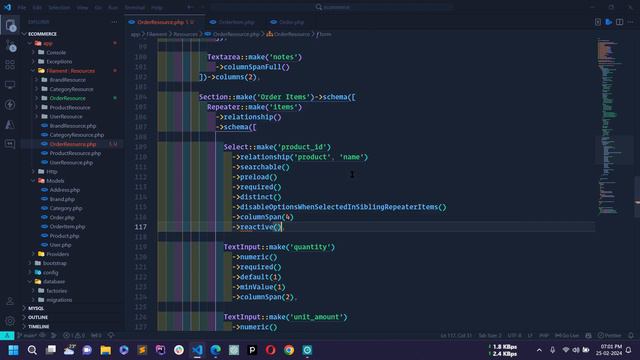Open the Source Control view
The image size is (640, 360).
pos(10,45)
